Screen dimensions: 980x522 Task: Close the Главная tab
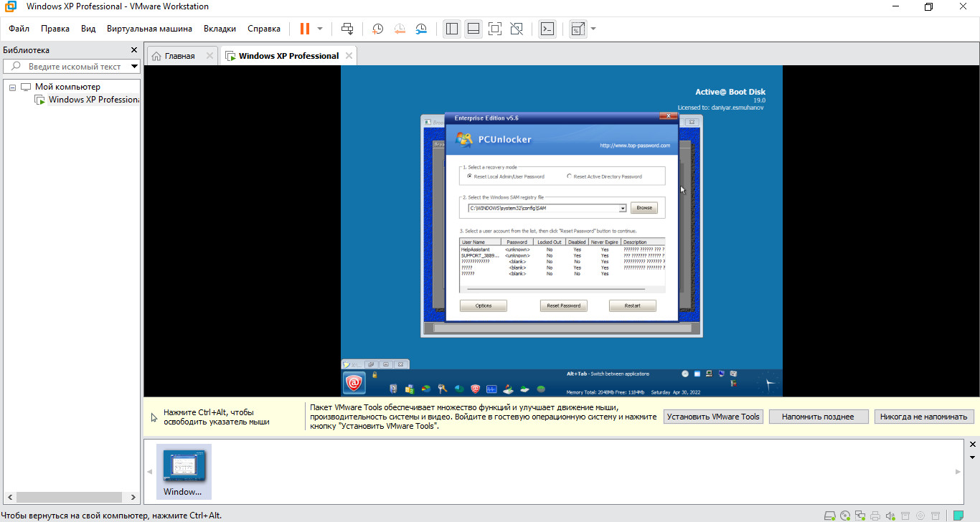(x=209, y=55)
